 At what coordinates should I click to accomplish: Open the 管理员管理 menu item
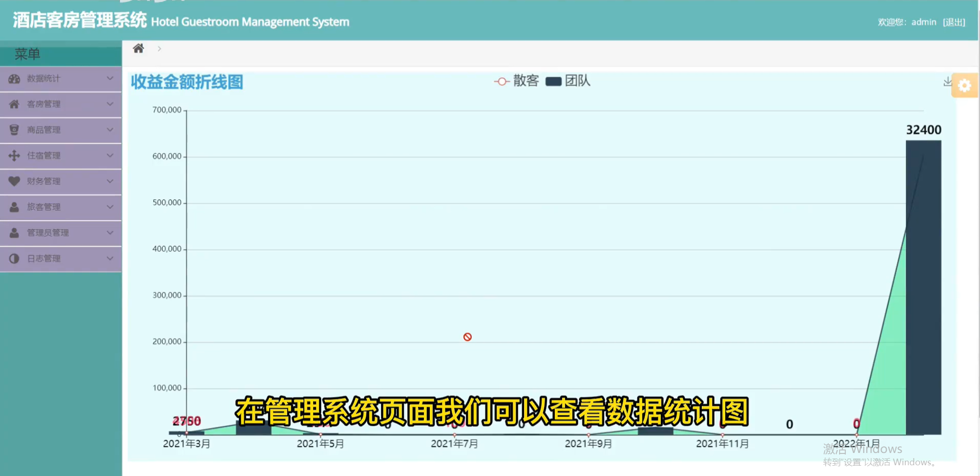click(61, 233)
